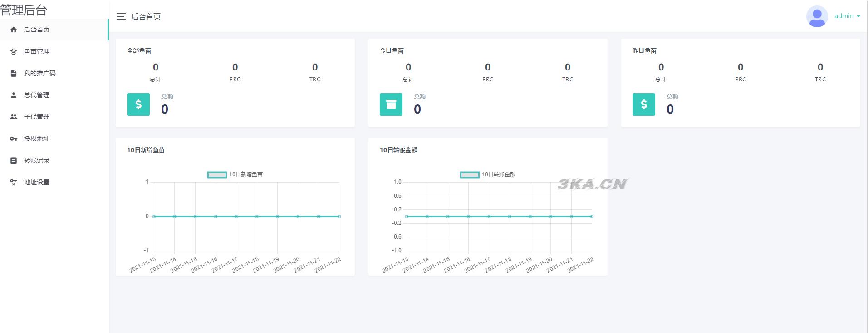868x333 pixels.
Task: Toggle the 10日新增鱼苗 chart legend swatch
Action: click(x=217, y=174)
